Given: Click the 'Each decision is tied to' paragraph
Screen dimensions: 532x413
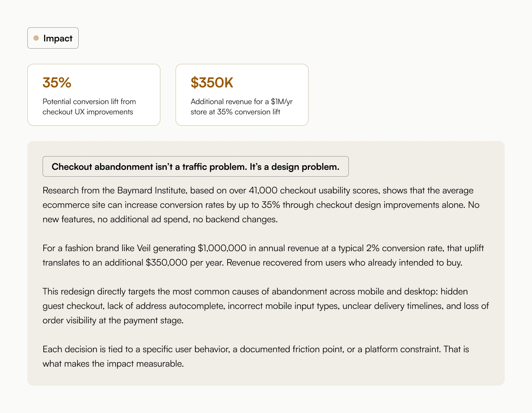Looking at the screenshot, I should coord(256,356).
